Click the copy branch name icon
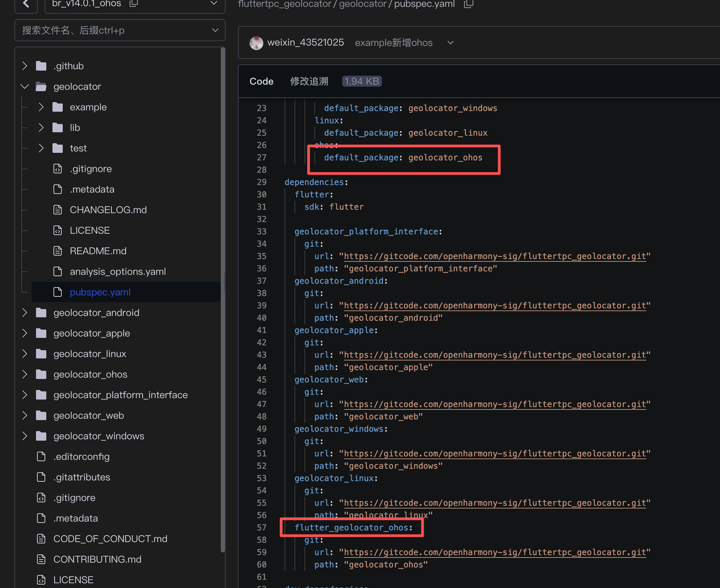 point(133,4)
